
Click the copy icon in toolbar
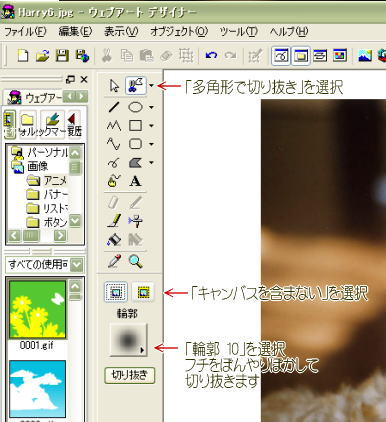coord(126,55)
